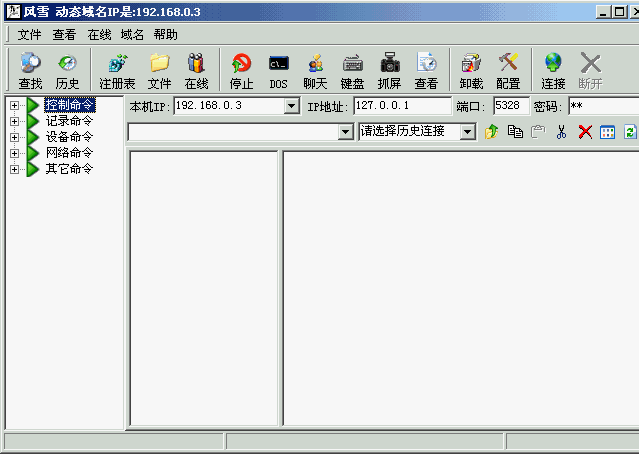Click the 停止 (Stop) toolbar icon
Viewport: 639px width, 454px height.
click(241, 70)
